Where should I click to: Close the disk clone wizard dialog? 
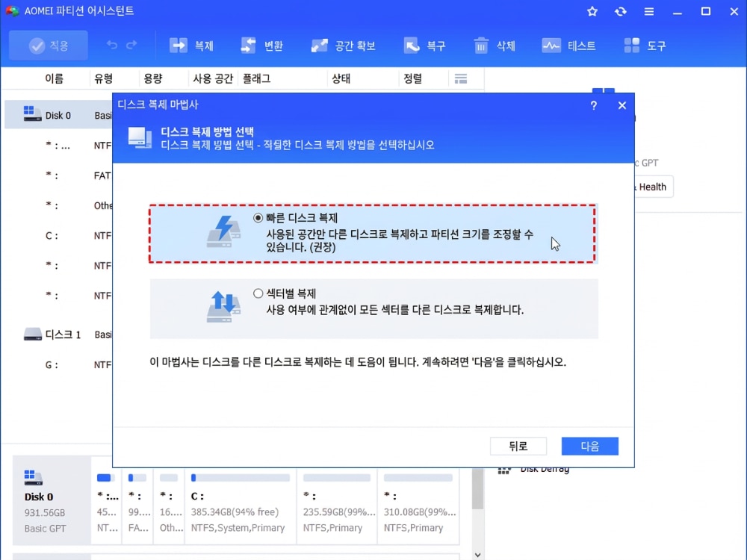(622, 105)
